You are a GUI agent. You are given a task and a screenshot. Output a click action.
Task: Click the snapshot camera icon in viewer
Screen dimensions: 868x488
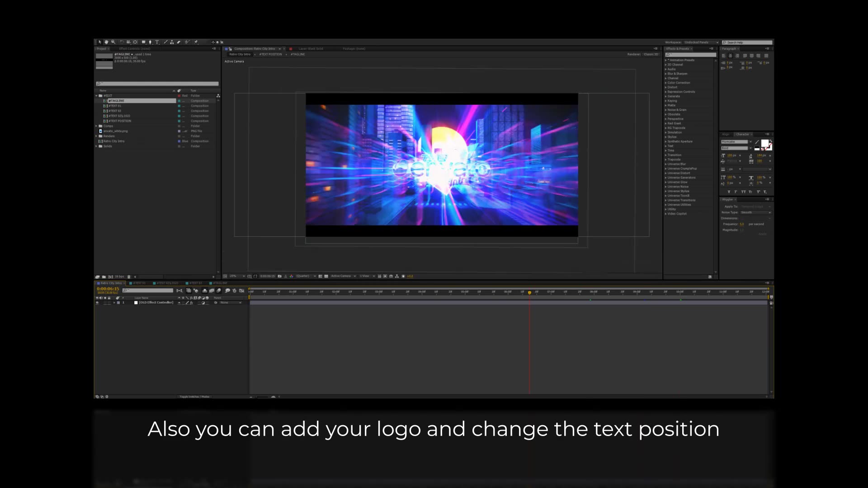279,276
